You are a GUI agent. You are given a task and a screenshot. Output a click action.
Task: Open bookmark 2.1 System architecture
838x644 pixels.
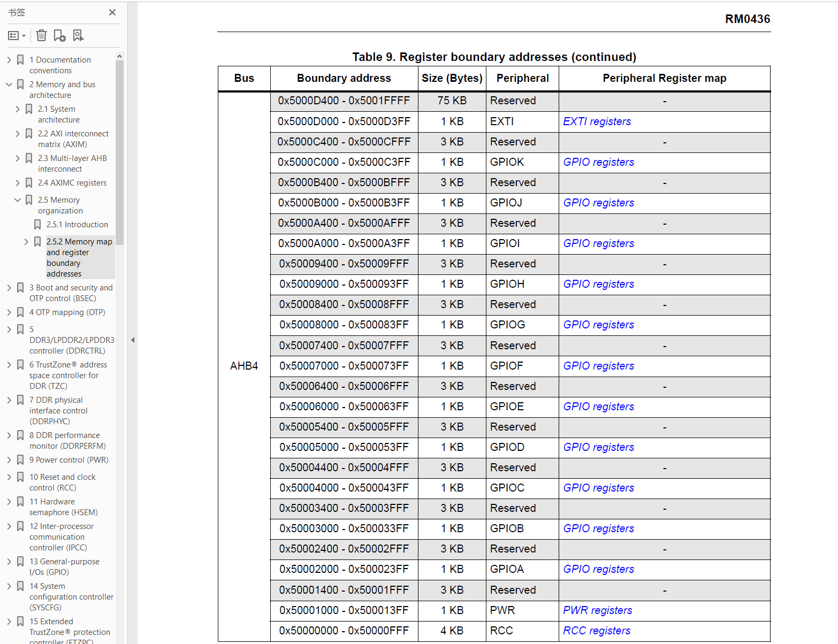(x=59, y=114)
